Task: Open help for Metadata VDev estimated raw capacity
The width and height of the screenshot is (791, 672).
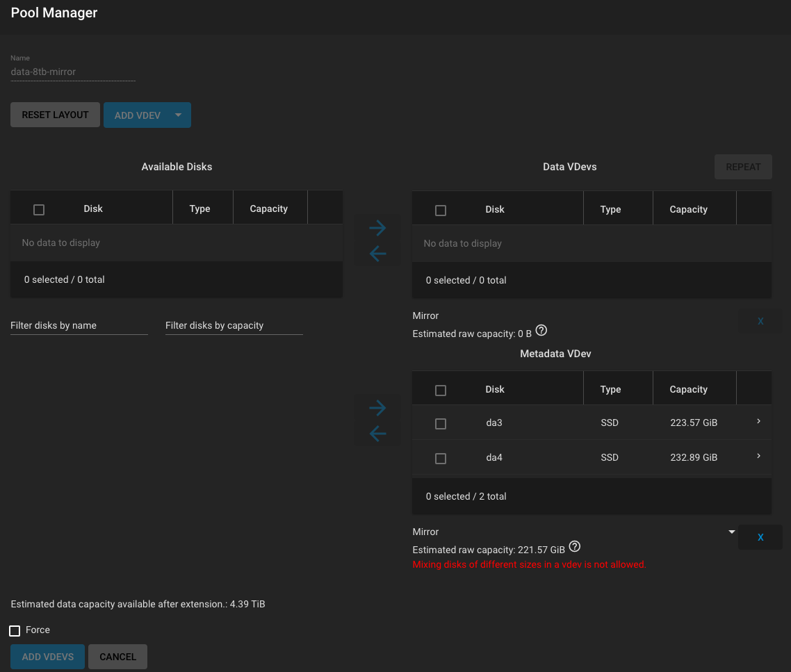Action: click(x=575, y=546)
